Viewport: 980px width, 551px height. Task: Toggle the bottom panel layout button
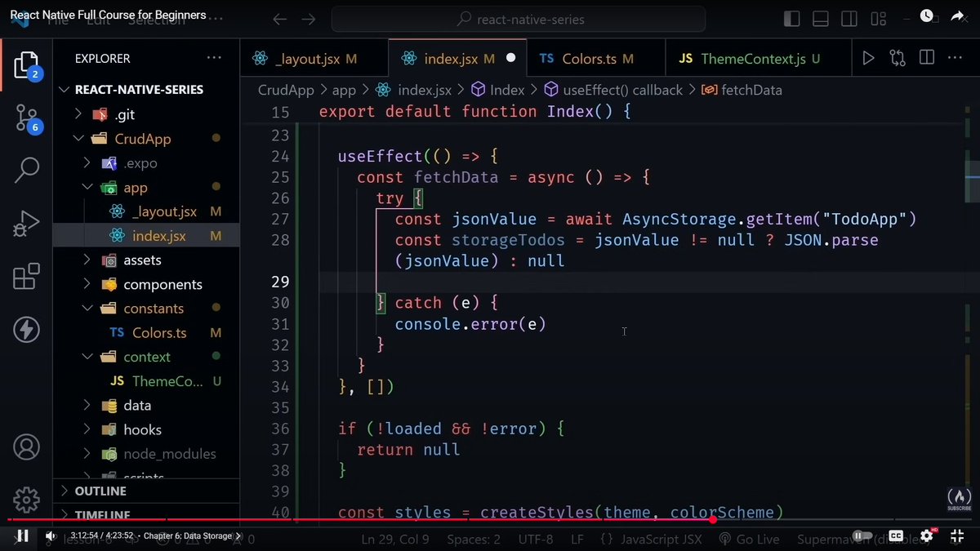coord(821,19)
